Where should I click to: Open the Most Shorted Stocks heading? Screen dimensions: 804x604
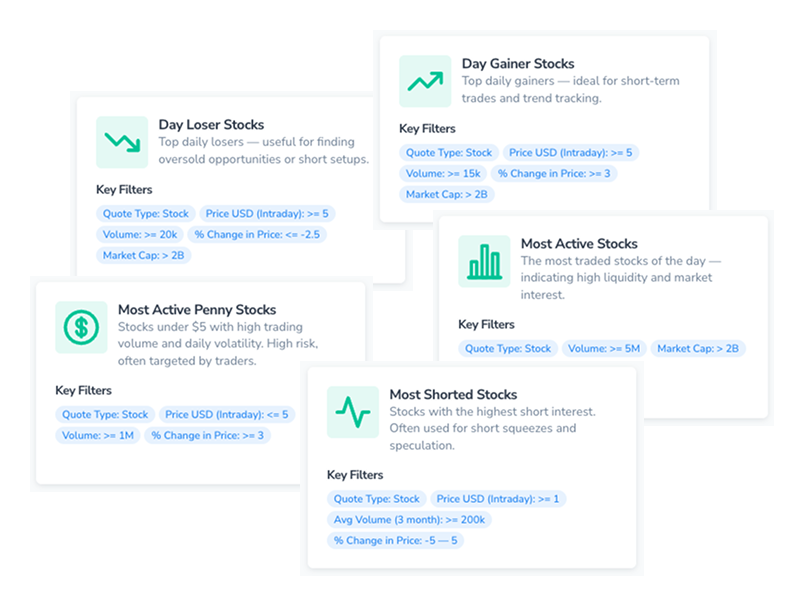(x=453, y=395)
